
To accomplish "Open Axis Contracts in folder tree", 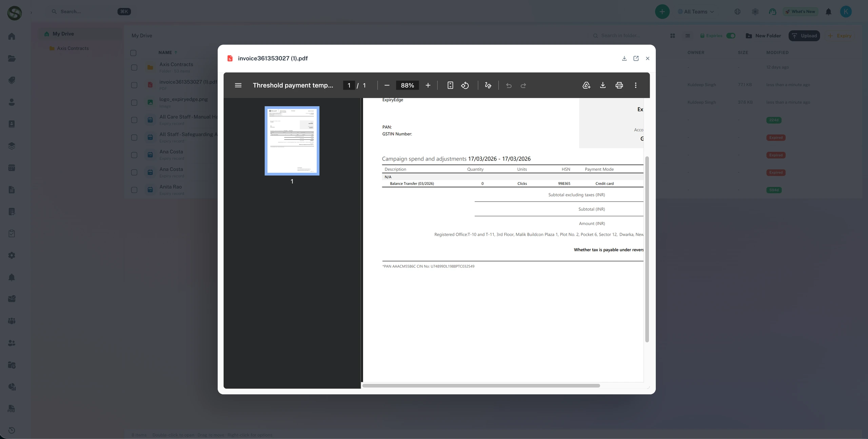I will [x=73, y=48].
